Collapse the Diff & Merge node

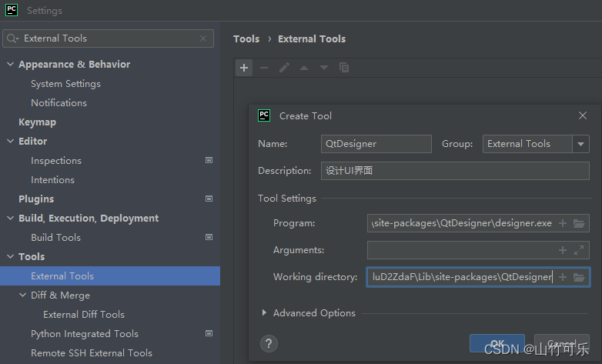22,295
